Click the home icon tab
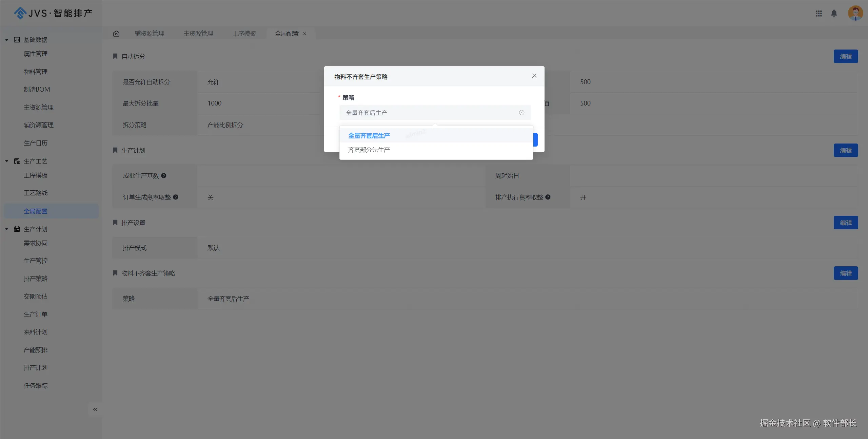 pyautogui.click(x=116, y=34)
